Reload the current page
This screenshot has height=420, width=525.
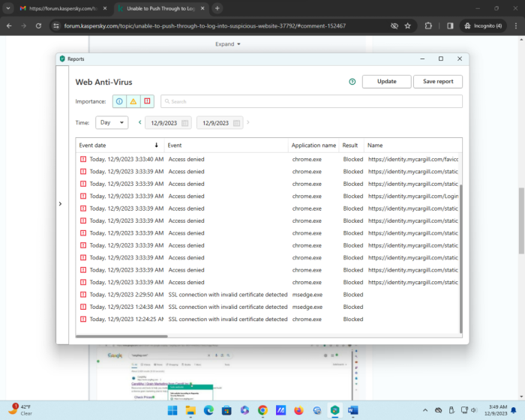click(x=38, y=25)
